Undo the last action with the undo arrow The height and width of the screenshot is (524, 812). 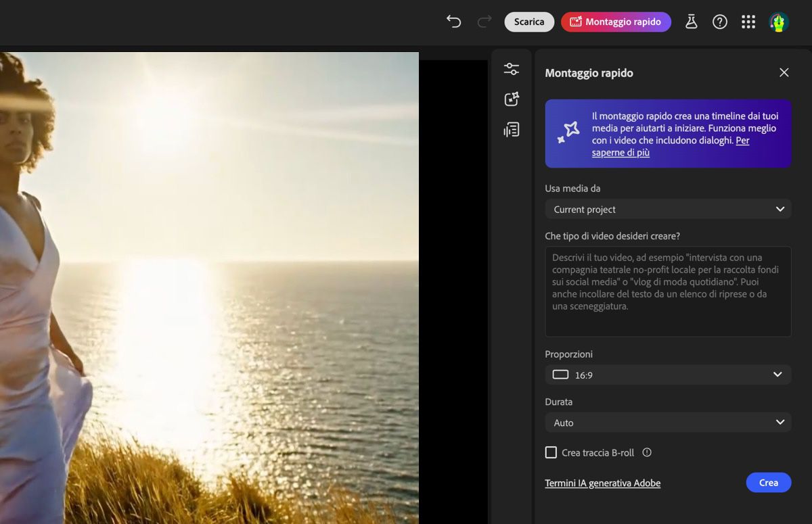(x=453, y=22)
